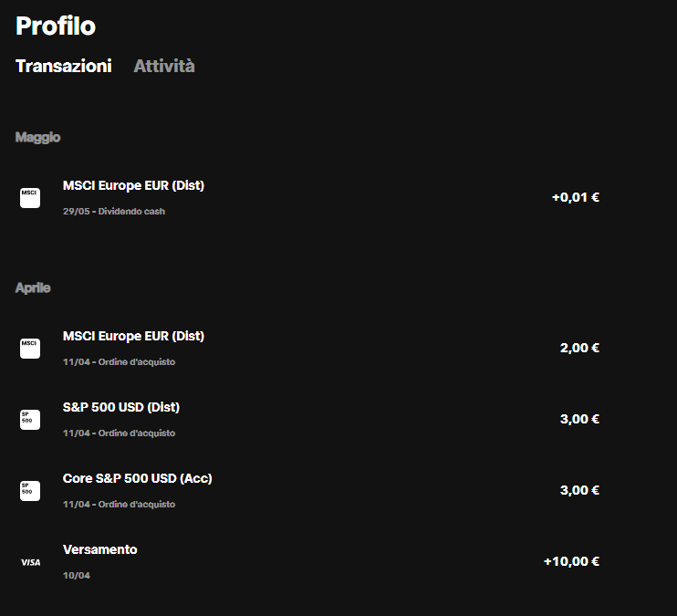Click the Maggio month header
Image resolution: width=677 pixels, height=616 pixels.
pyautogui.click(x=38, y=138)
